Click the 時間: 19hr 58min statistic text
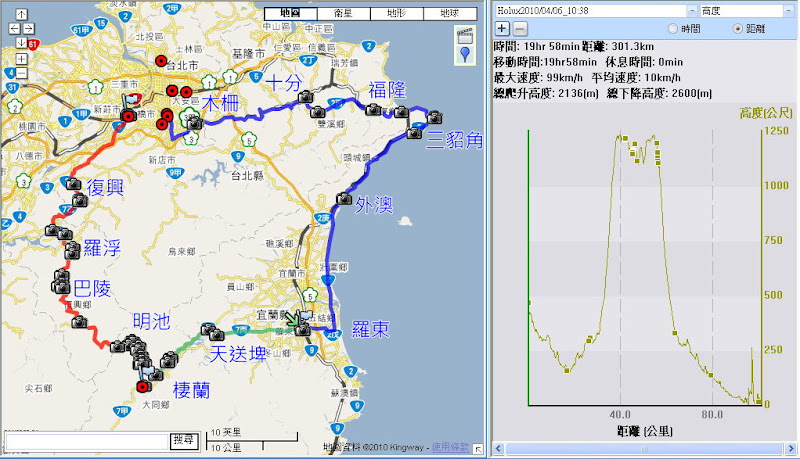 click(x=536, y=46)
